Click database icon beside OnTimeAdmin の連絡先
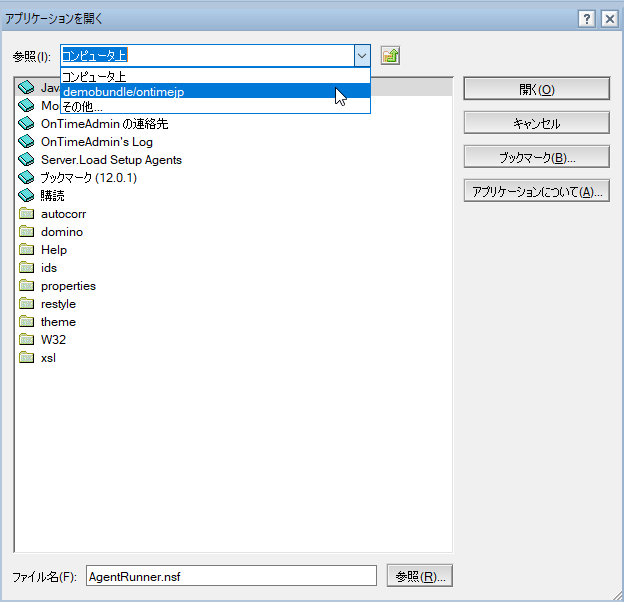Viewport: 624px width, 602px height. coord(26,124)
